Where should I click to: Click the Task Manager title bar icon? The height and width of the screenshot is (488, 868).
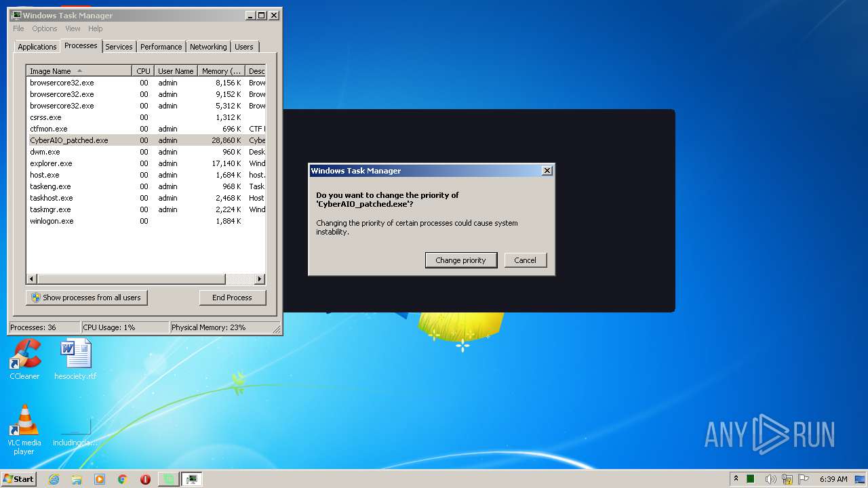[16, 15]
